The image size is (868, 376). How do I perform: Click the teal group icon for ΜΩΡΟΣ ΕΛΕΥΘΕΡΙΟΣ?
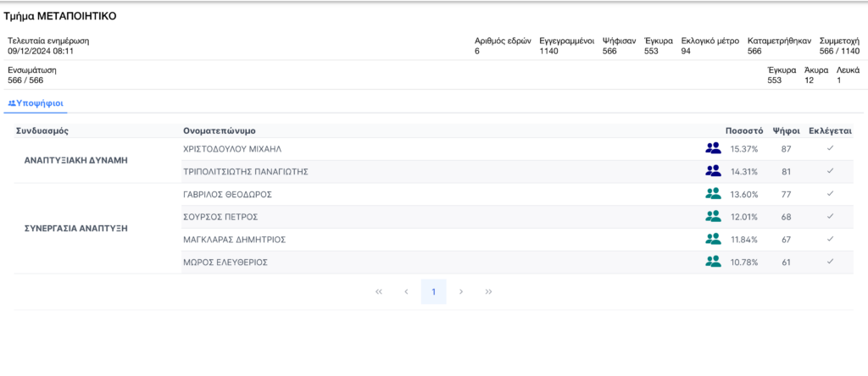[713, 263]
